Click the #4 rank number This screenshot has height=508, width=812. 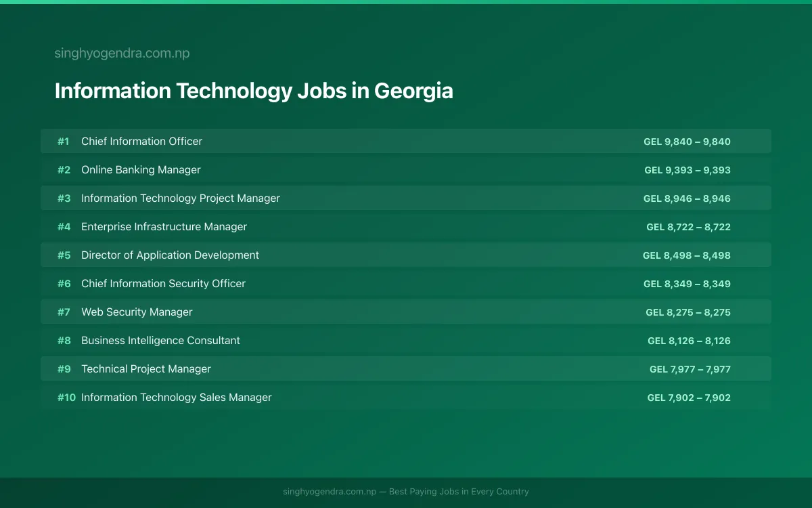coord(64,227)
